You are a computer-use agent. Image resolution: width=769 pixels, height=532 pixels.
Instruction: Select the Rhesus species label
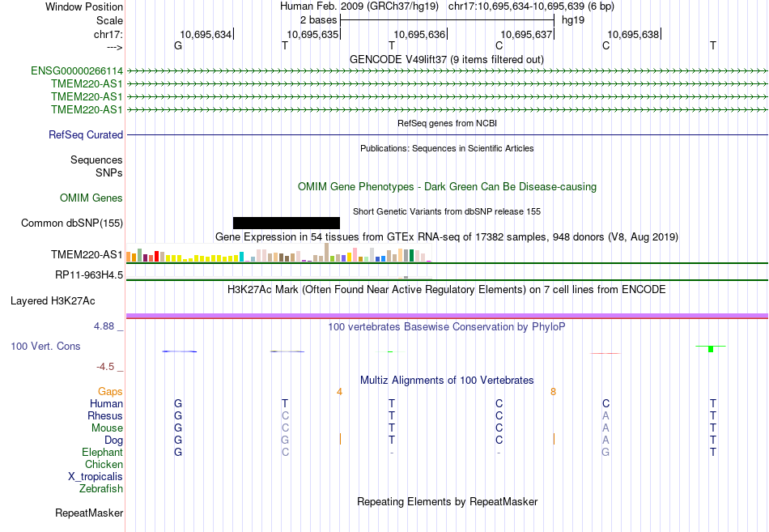(x=105, y=415)
